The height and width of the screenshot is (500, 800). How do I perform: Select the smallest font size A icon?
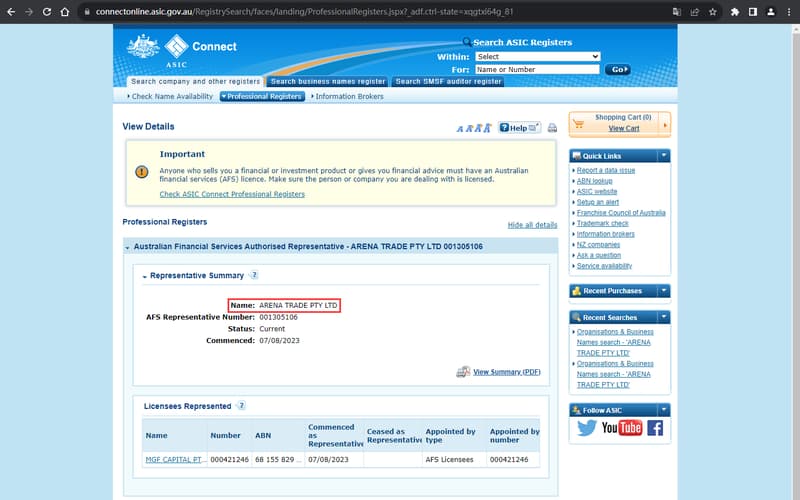coord(460,129)
